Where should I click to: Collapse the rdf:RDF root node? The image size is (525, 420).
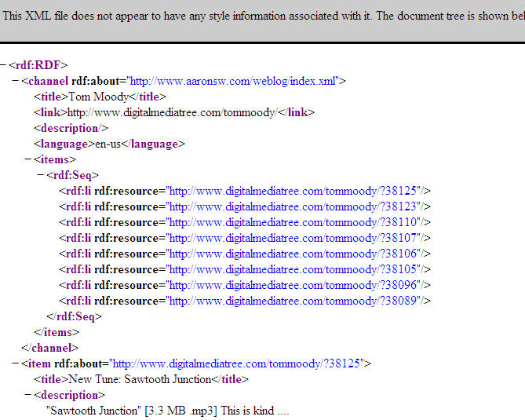coord(4,65)
